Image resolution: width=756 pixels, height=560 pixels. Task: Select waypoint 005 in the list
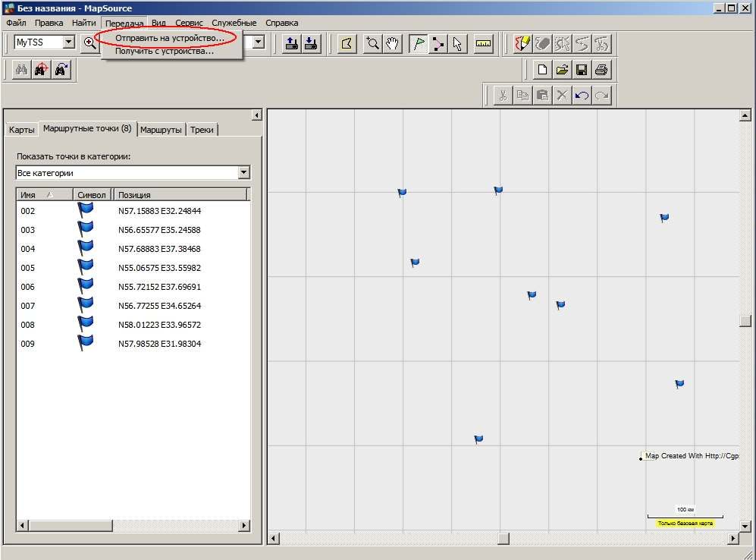[x=133, y=268]
